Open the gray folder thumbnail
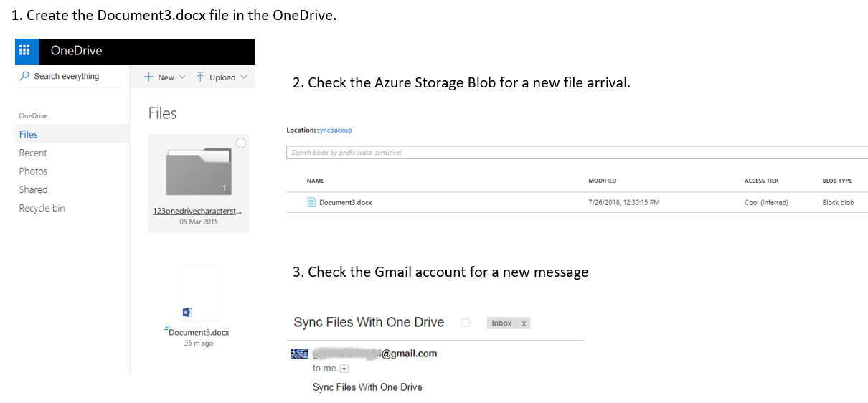The height and width of the screenshot is (403, 868). (199, 171)
